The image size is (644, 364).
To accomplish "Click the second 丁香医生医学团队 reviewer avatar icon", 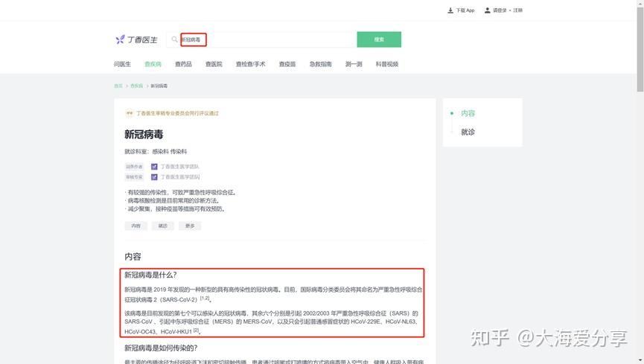I will [154, 177].
